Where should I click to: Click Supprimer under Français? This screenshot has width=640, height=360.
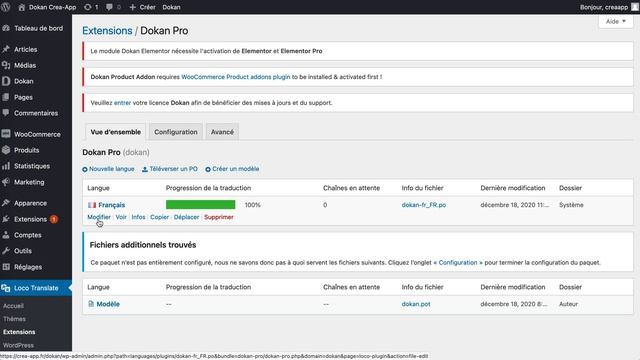coord(219,217)
